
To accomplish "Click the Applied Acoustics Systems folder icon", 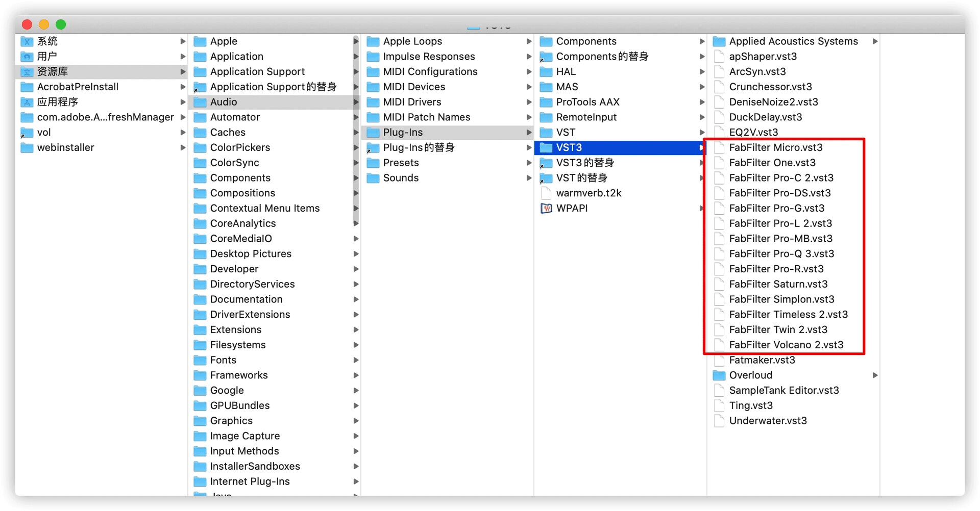I will click(719, 41).
